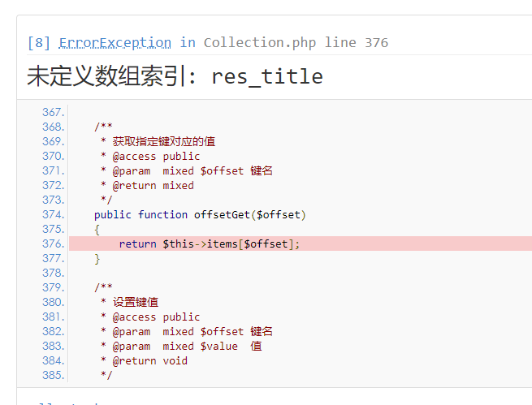Click line number 367 at the top
The height and width of the screenshot is (405, 532).
[x=53, y=112]
